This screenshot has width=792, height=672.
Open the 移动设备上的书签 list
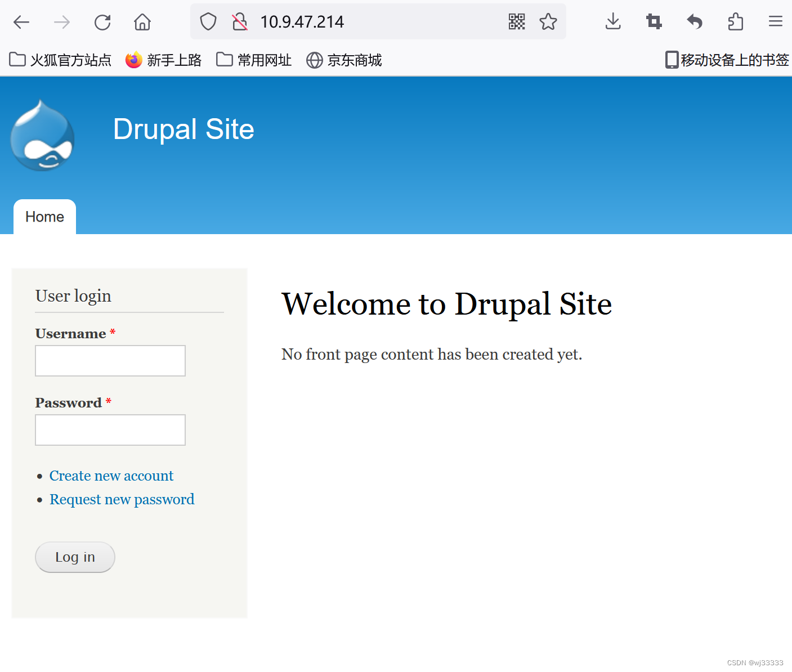726,60
